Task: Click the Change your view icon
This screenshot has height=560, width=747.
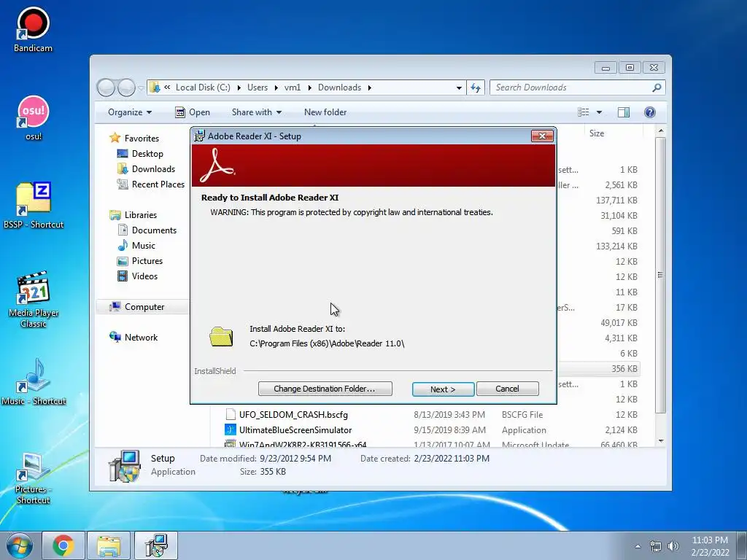Action: [583, 112]
